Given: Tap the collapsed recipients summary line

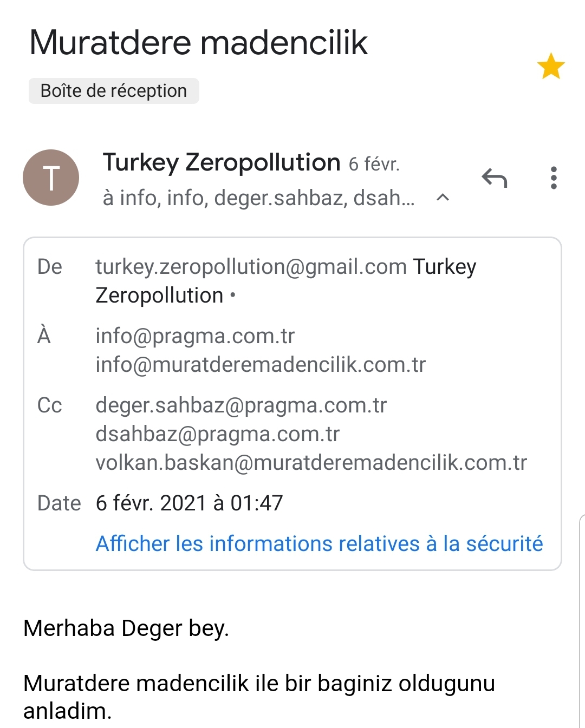Looking at the screenshot, I should 259,198.
